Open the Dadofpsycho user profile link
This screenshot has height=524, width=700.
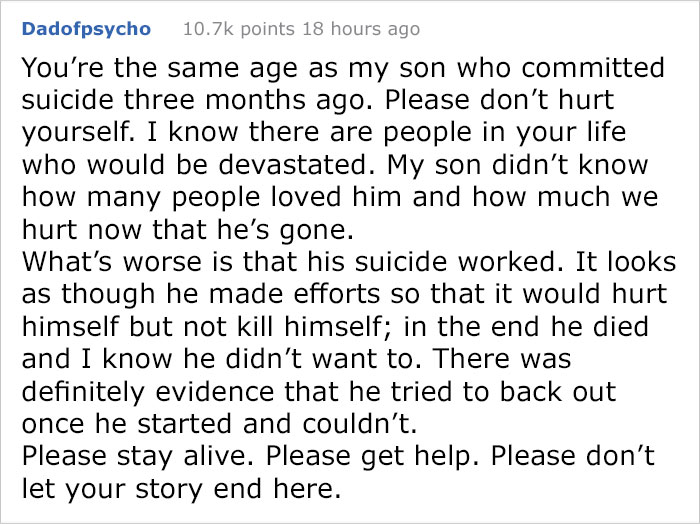86,29
